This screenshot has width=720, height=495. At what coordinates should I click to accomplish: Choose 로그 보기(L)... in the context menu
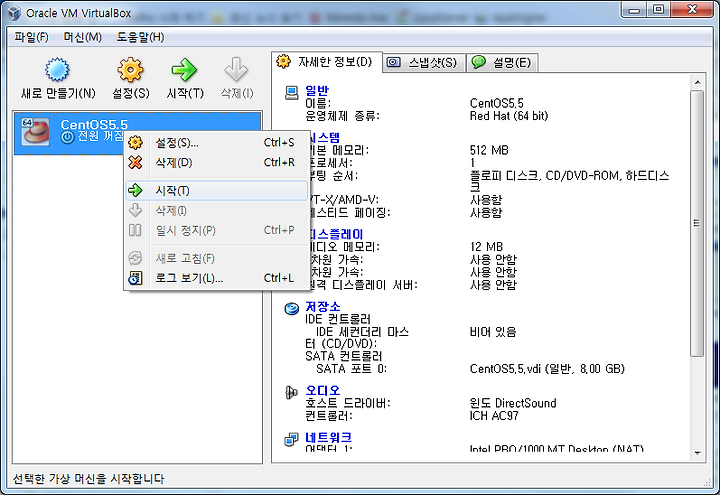tap(216, 278)
